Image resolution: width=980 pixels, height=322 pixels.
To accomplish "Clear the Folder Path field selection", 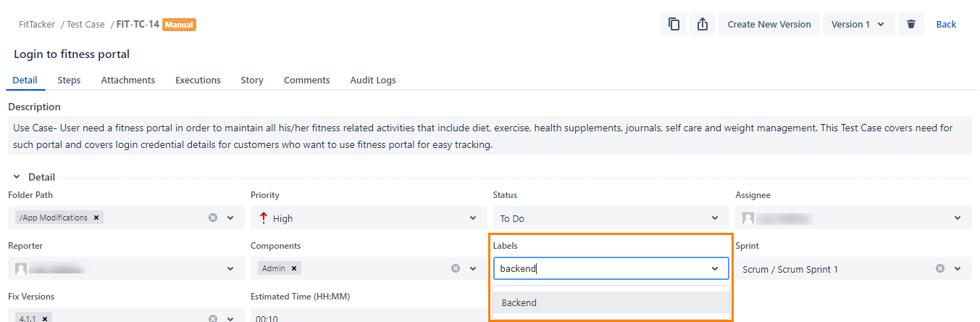I will point(213,218).
